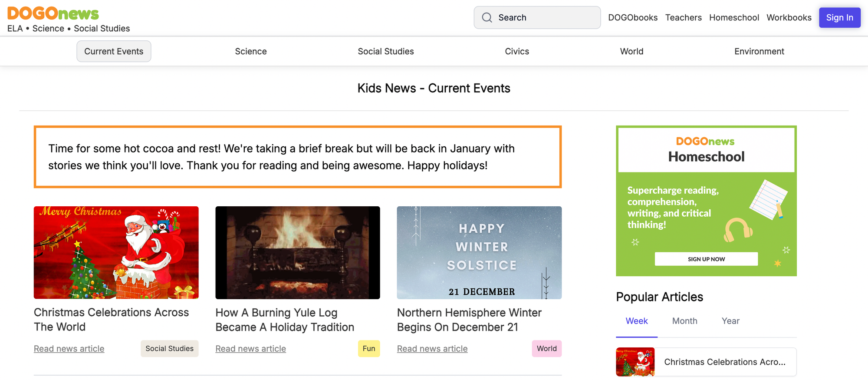
Task: Read news article for Christmas Celebrations
Action: (69, 349)
